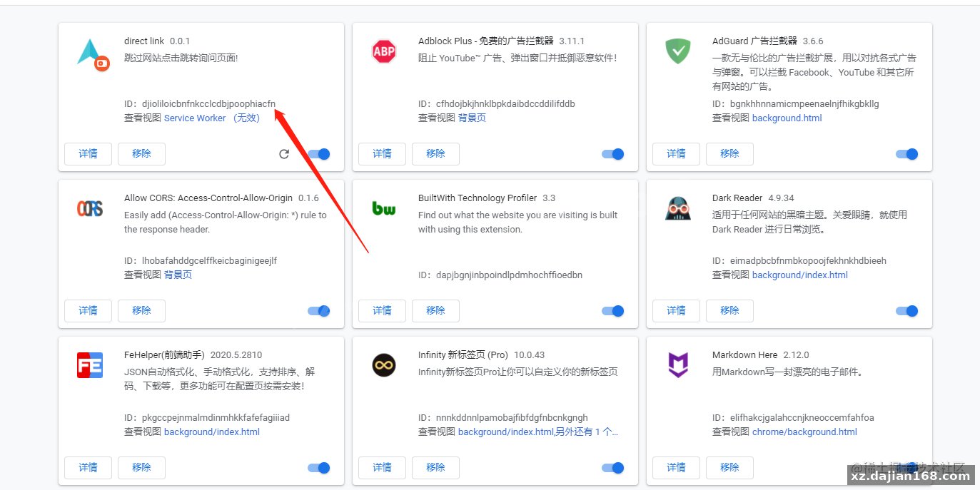980x490 pixels.
Task: Remove AdGuard extension
Action: tap(729, 154)
